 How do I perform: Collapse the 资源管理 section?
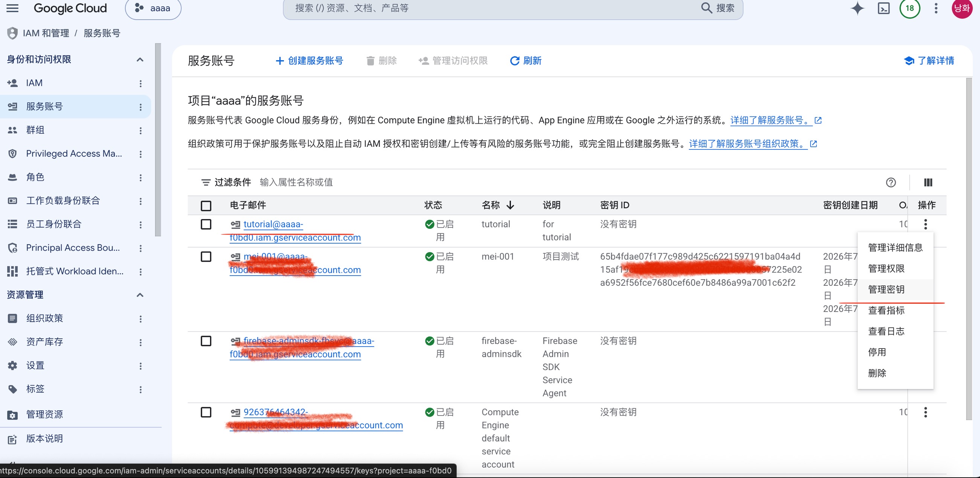point(140,295)
